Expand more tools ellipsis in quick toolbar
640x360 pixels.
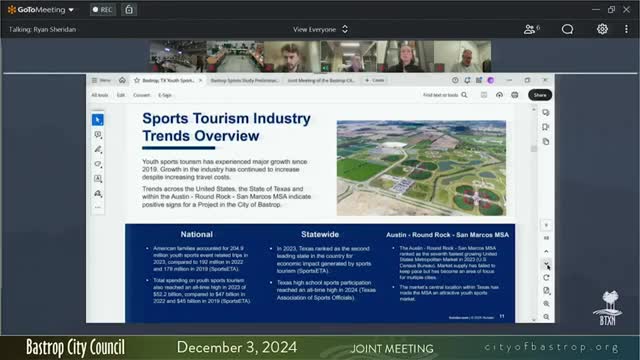click(x=98, y=207)
